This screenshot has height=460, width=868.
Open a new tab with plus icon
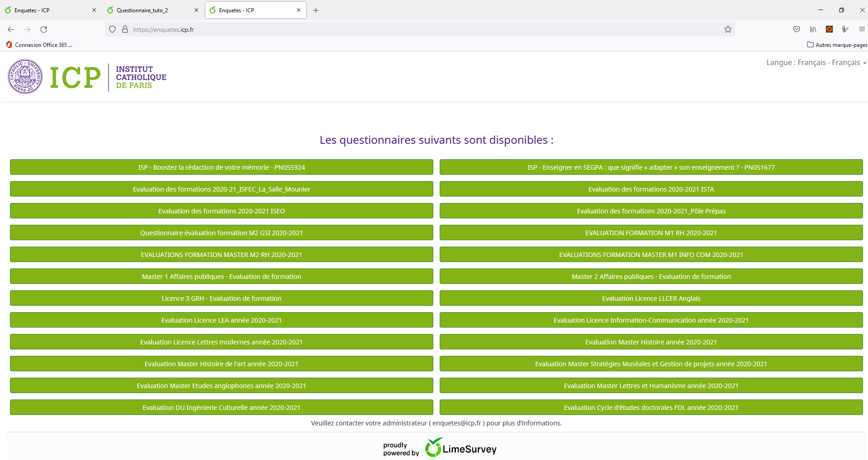(316, 10)
